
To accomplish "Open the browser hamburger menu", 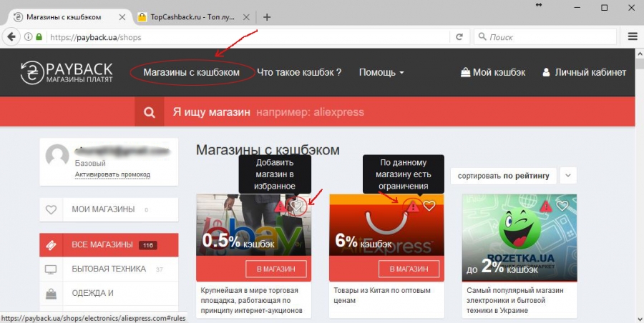I will [633, 36].
